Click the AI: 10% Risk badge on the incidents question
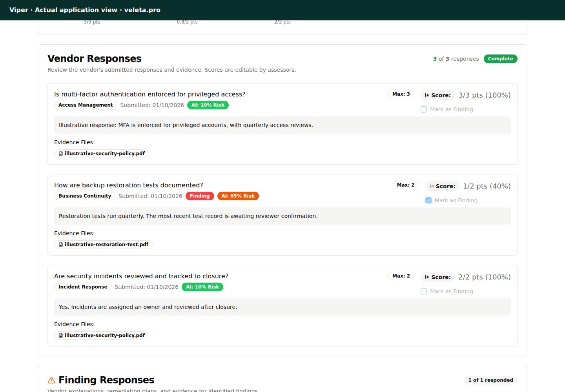The image size is (565, 392). pyautogui.click(x=202, y=287)
